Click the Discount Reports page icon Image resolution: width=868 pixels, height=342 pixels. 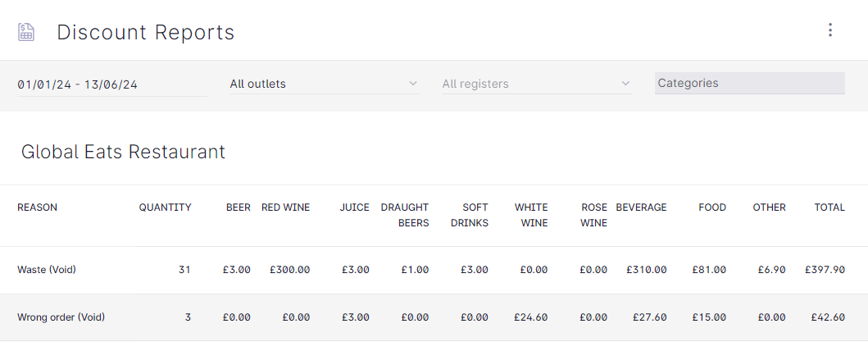click(x=26, y=32)
